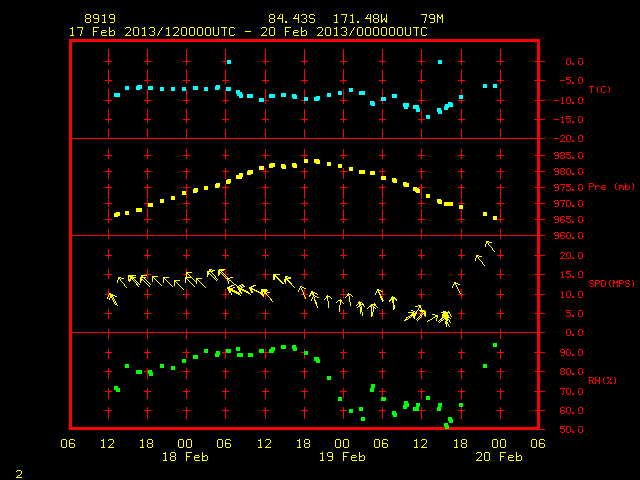Screen dimensions: 640x480
Task: Click the 50.0 humidity tick label
Action: pyautogui.click(x=571, y=429)
